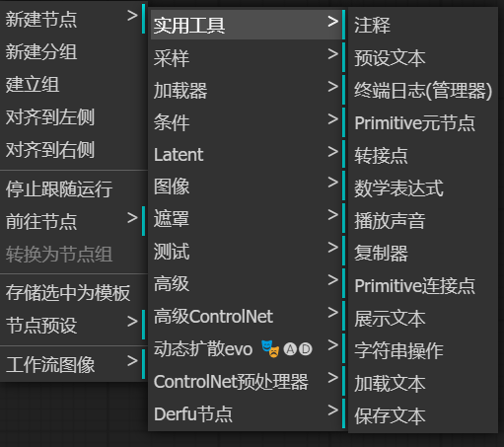
Task: Expand the 加载器 category
Action: (x=248, y=90)
